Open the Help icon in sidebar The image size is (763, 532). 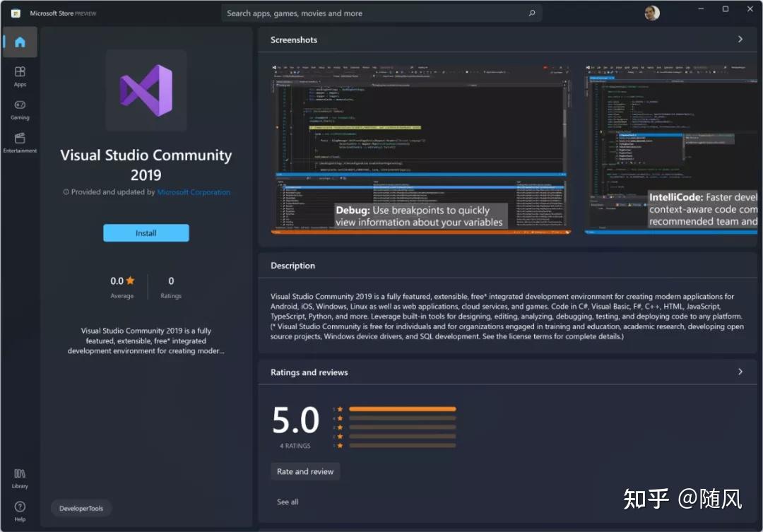click(x=20, y=510)
